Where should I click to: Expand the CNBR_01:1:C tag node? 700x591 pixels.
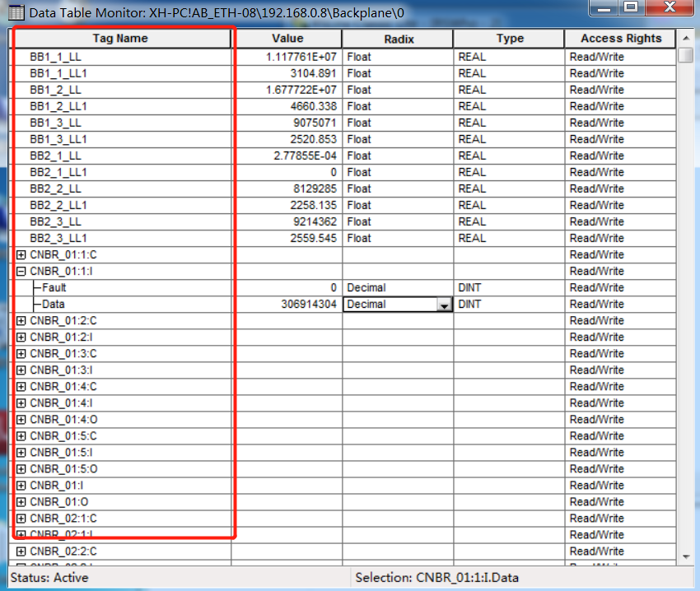(21, 254)
